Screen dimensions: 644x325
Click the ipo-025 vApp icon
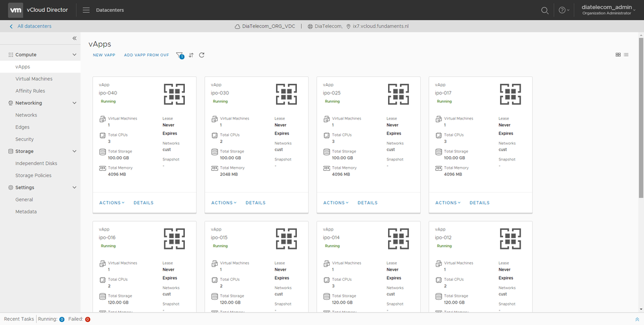[x=398, y=94]
